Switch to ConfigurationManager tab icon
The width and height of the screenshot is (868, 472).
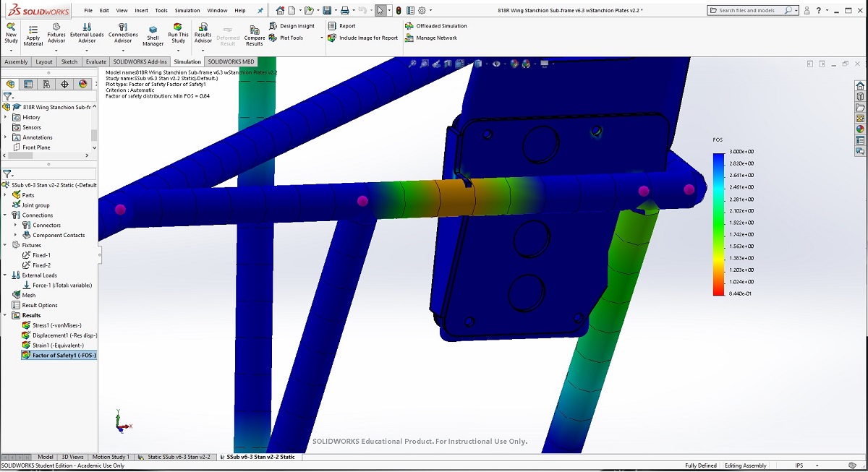coord(46,84)
